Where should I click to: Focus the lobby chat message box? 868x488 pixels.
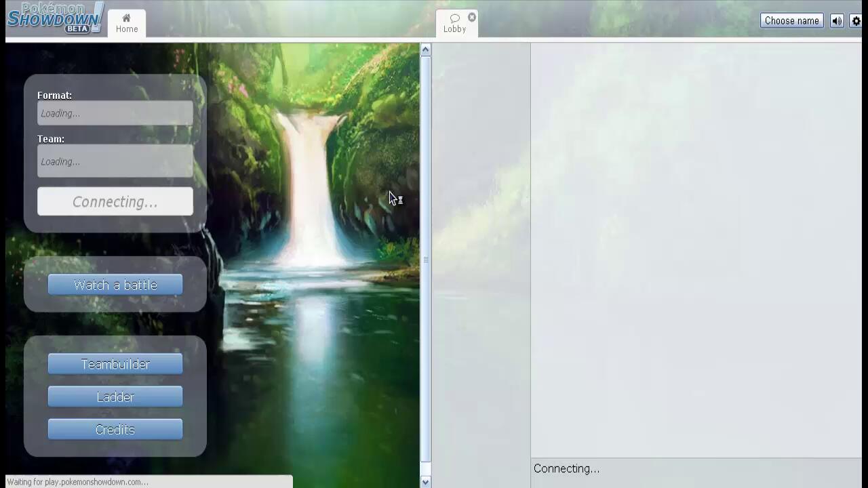pos(696,469)
